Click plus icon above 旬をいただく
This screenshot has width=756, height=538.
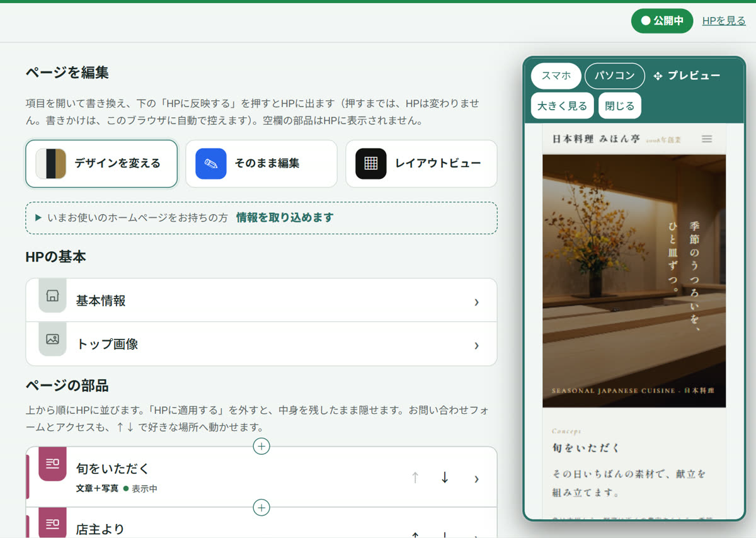(261, 446)
